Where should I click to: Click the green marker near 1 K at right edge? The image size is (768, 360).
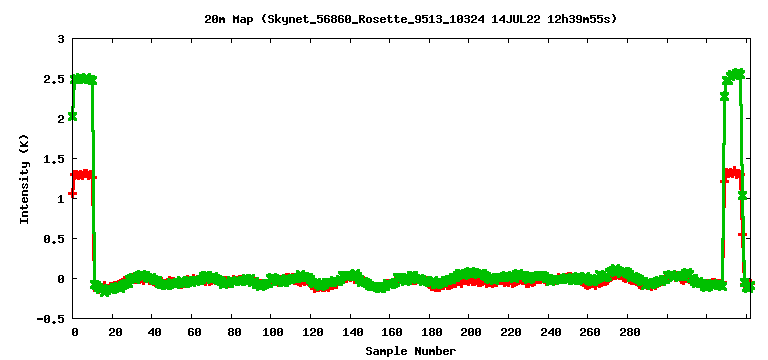click(743, 195)
